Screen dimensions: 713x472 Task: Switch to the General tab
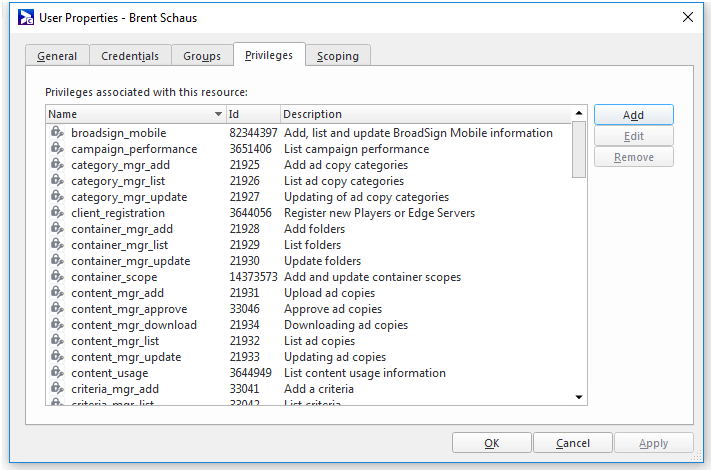(57, 56)
